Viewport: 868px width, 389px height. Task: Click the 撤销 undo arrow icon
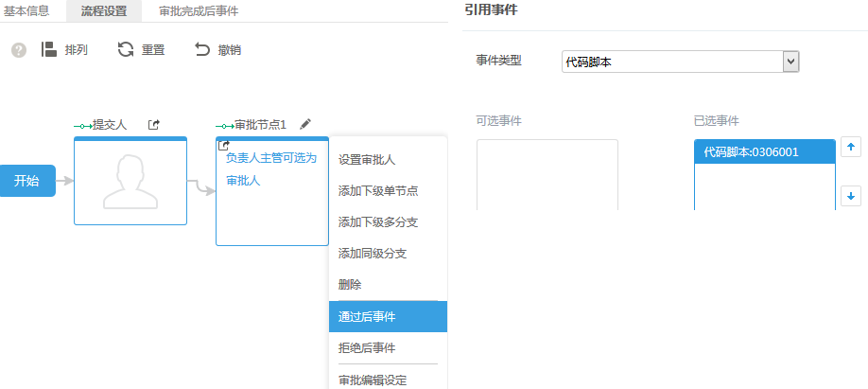201,50
